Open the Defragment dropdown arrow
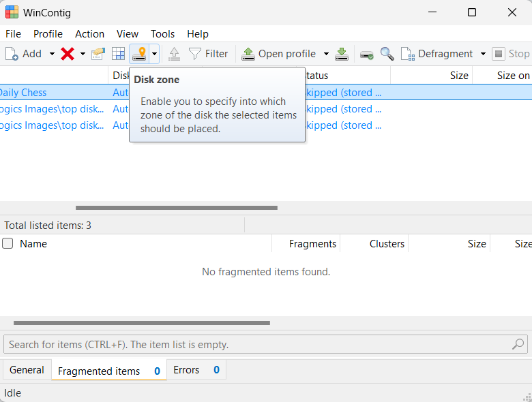Viewport: 532px width, 402px height. pyautogui.click(x=483, y=54)
